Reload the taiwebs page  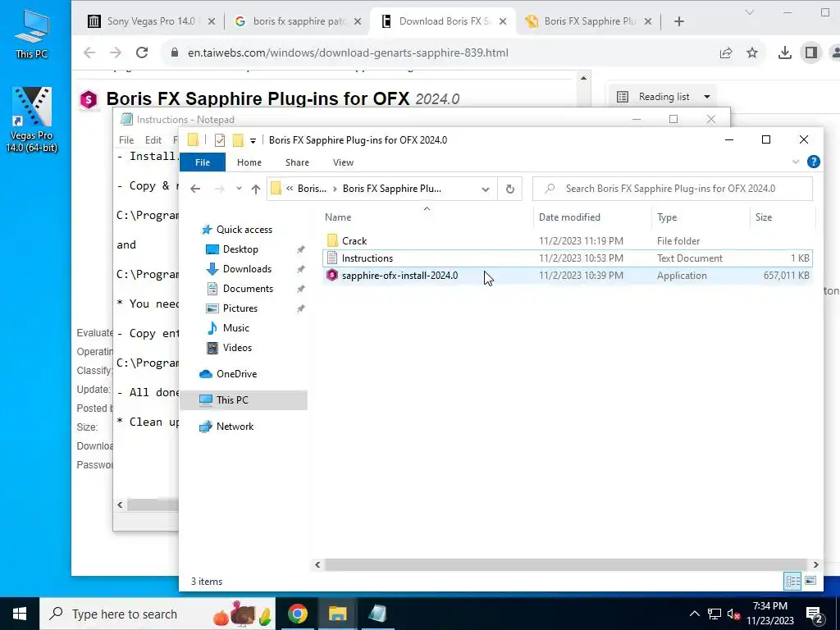click(x=142, y=52)
